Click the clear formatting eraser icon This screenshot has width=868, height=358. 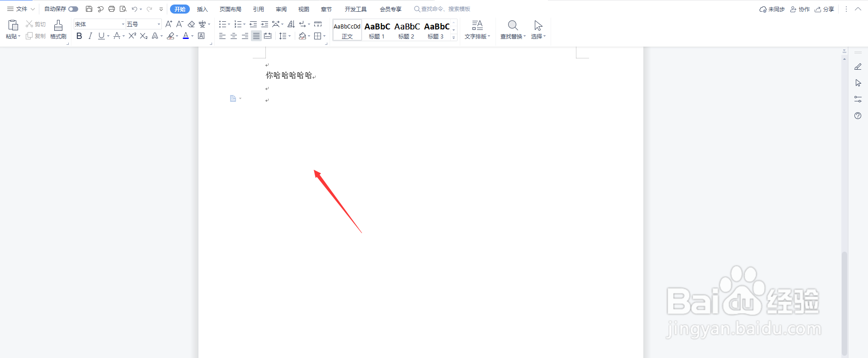[191, 24]
